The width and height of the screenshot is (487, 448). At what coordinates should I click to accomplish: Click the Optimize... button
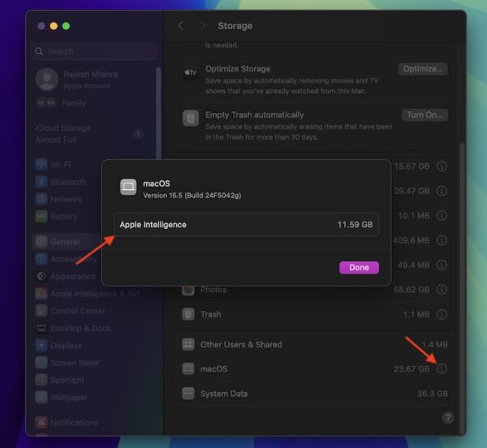click(x=423, y=69)
